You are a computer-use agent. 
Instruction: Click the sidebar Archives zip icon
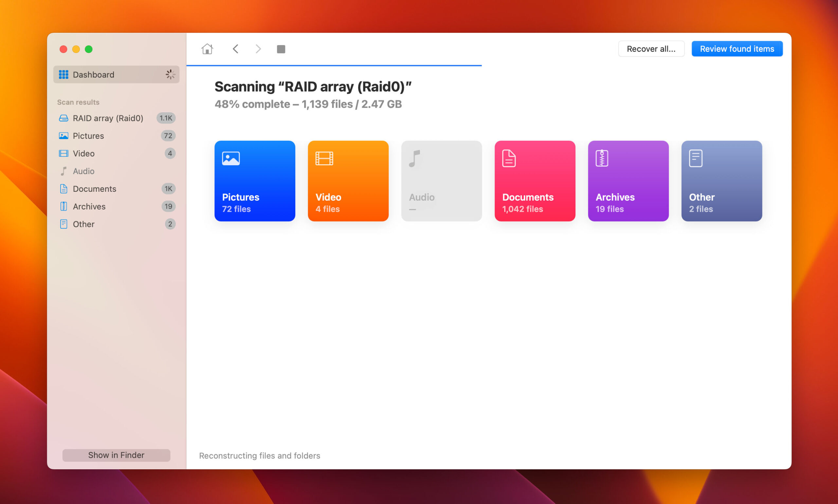tap(64, 206)
